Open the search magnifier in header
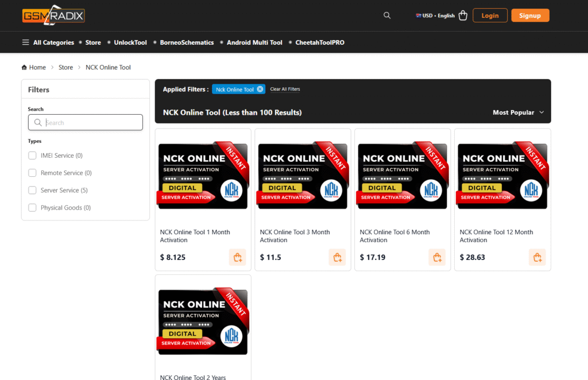The height and width of the screenshot is (380, 588). (x=387, y=15)
